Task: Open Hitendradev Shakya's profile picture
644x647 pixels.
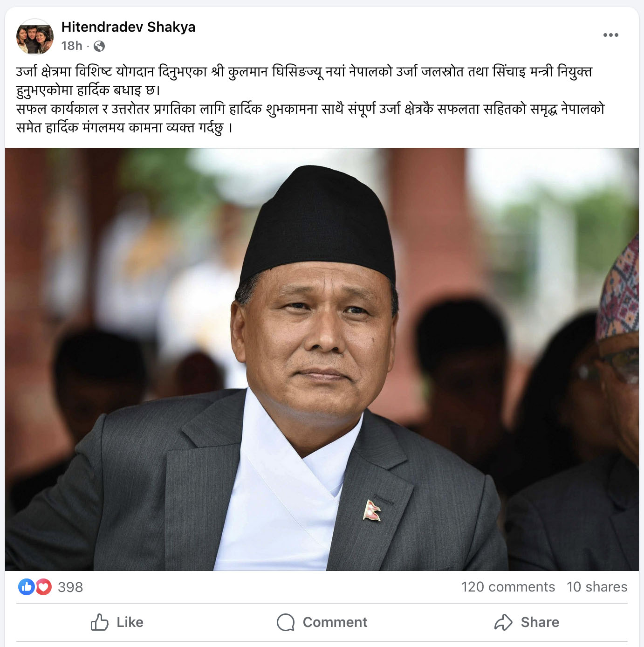Action: 35,37
